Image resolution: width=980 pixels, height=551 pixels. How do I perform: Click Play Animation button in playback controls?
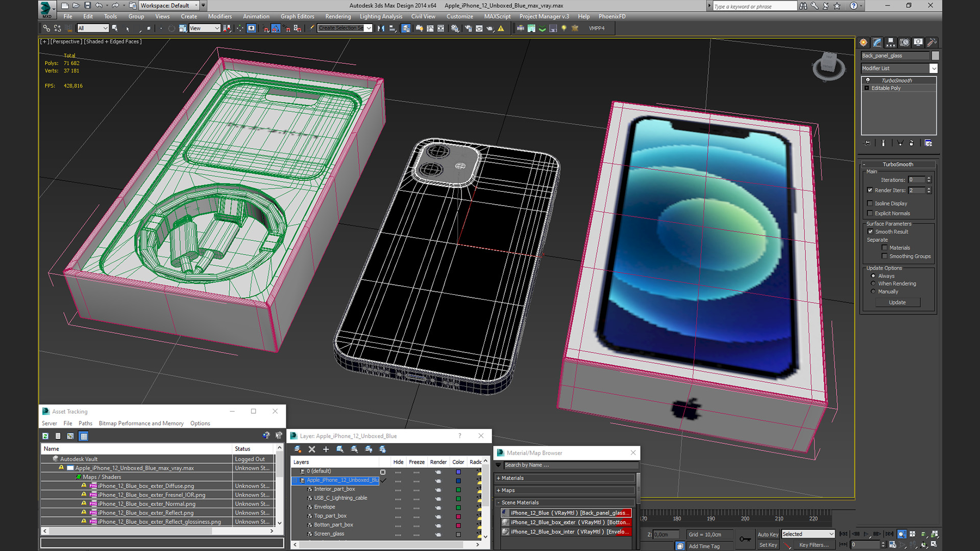[x=866, y=534]
